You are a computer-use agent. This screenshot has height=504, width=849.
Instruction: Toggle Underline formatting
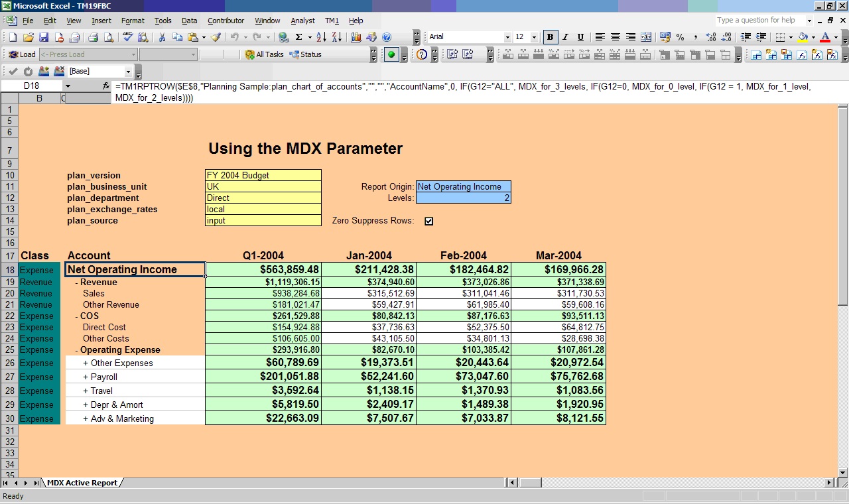[580, 37]
